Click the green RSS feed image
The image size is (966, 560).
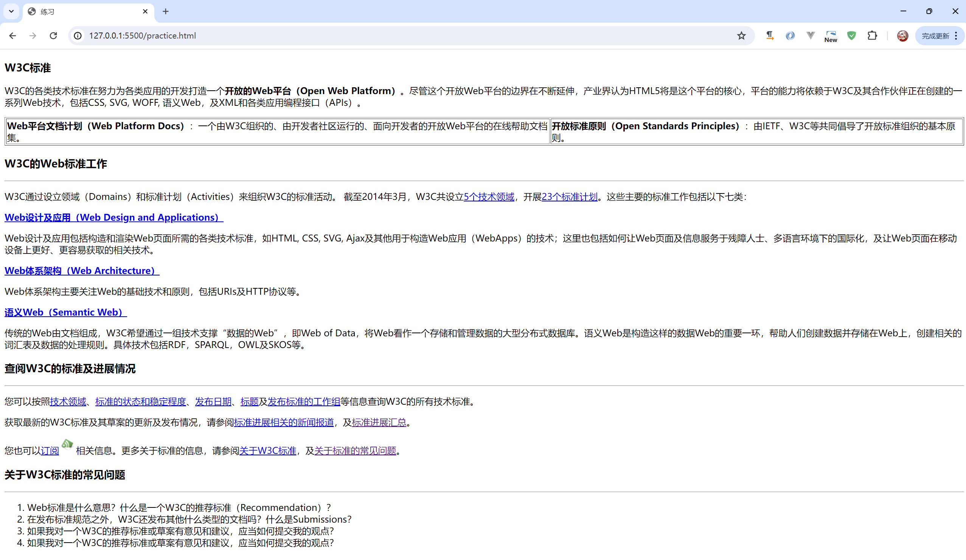click(x=67, y=444)
